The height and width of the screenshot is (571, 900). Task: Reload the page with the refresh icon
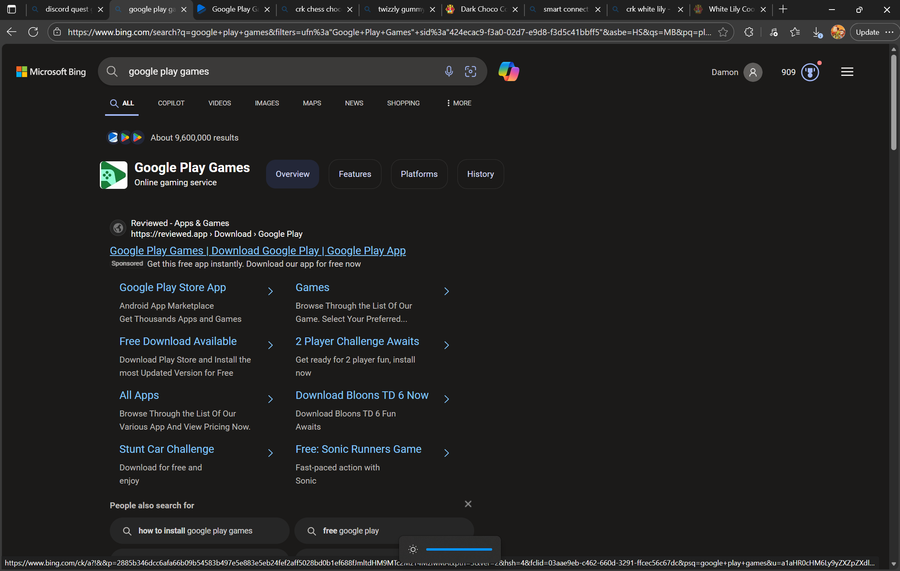(x=33, y=32)
